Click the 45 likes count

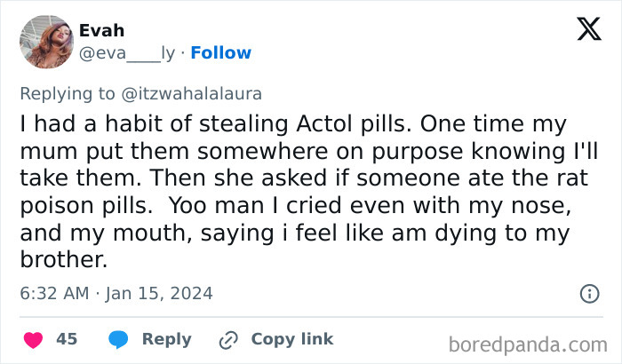67,339
